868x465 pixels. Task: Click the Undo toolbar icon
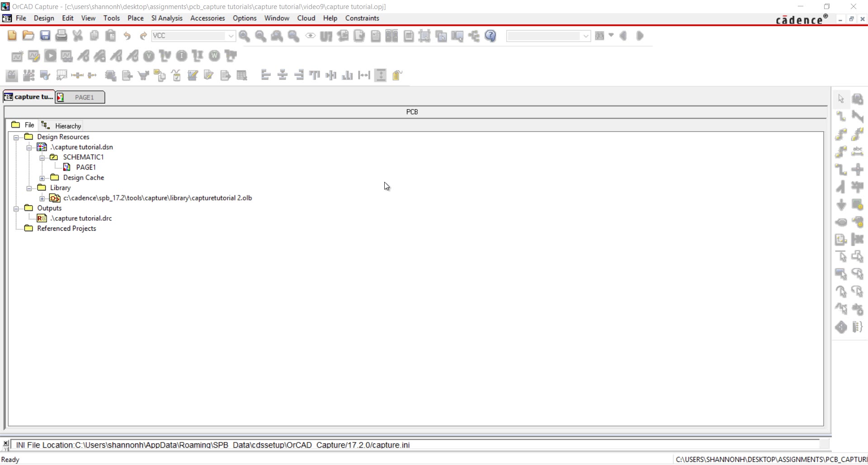pos(127,36)
